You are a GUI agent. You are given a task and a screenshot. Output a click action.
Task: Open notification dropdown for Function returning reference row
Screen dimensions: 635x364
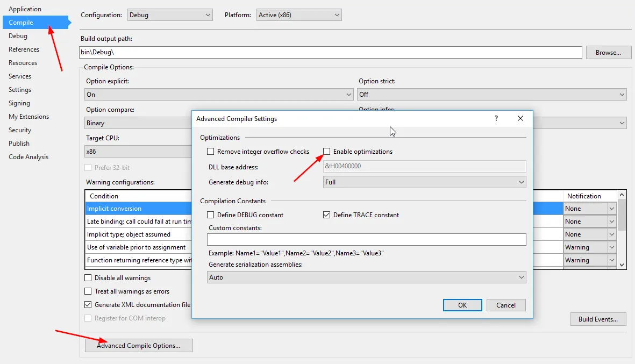pyautogui.click(x=611, y=260)
